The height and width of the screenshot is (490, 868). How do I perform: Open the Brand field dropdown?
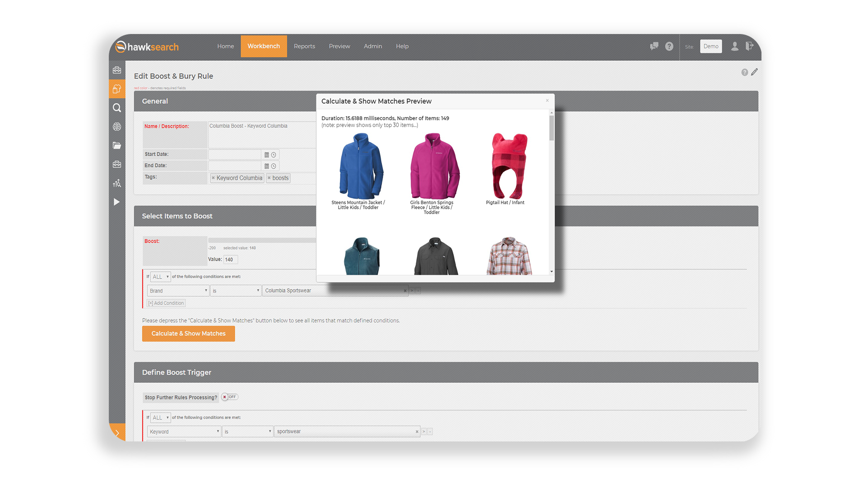pyautogui.click(x=178, y=291)
